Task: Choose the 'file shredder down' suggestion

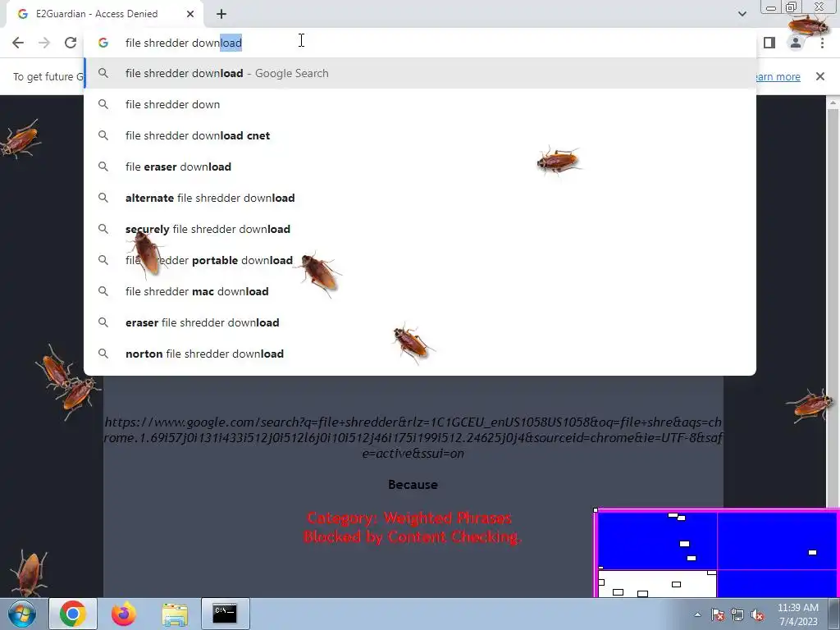Action: pos(420,104)
